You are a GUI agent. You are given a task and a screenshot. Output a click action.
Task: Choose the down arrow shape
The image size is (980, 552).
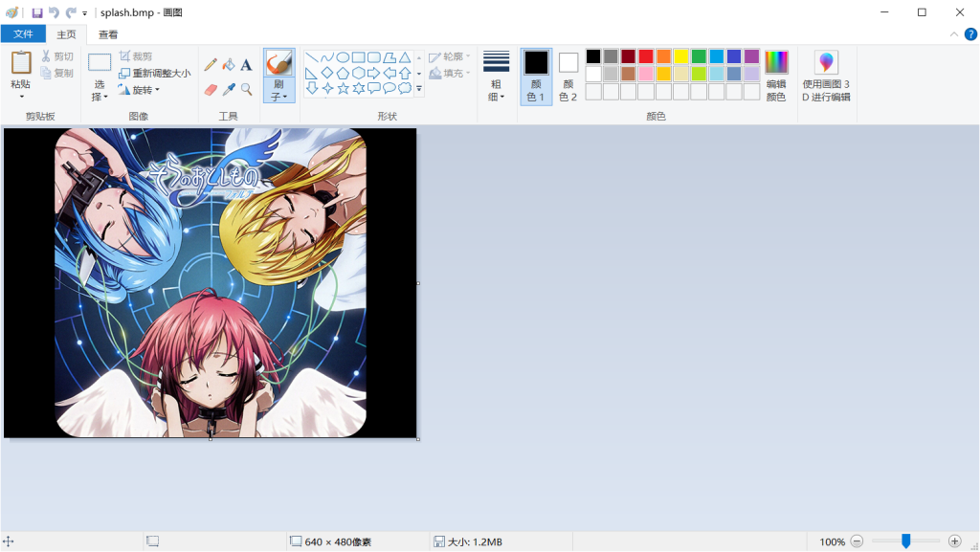tap(311, 88)
